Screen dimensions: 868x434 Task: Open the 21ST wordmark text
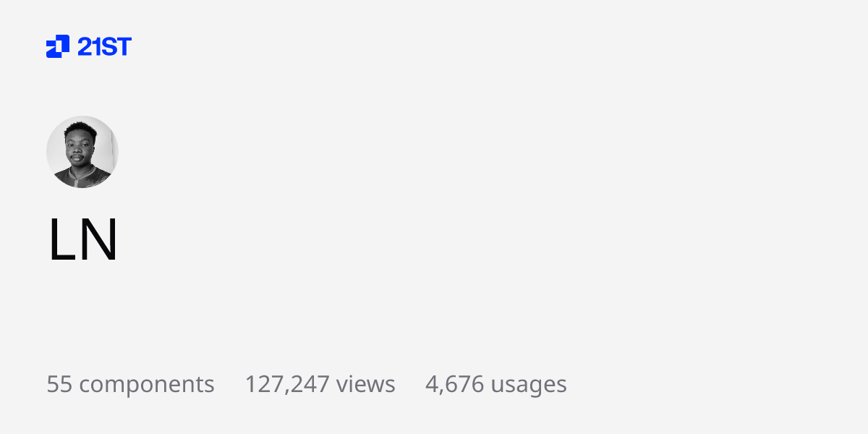(104, 47)
